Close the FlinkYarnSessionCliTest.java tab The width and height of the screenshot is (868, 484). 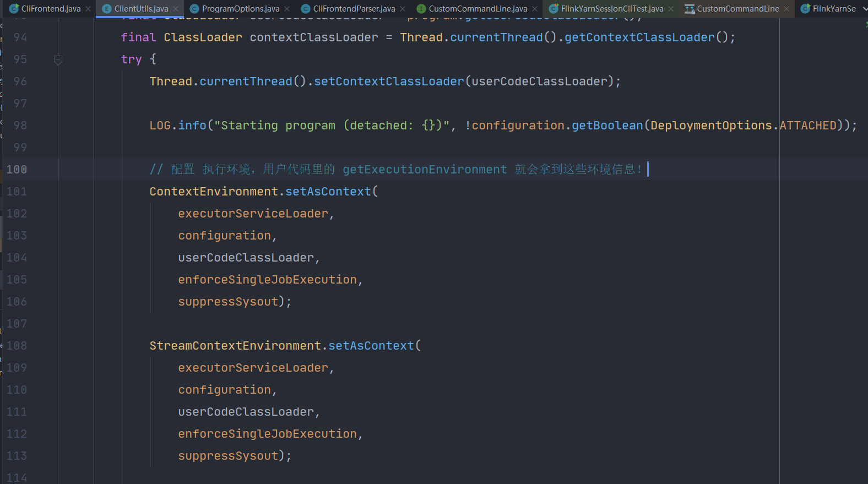pos(671,9)
